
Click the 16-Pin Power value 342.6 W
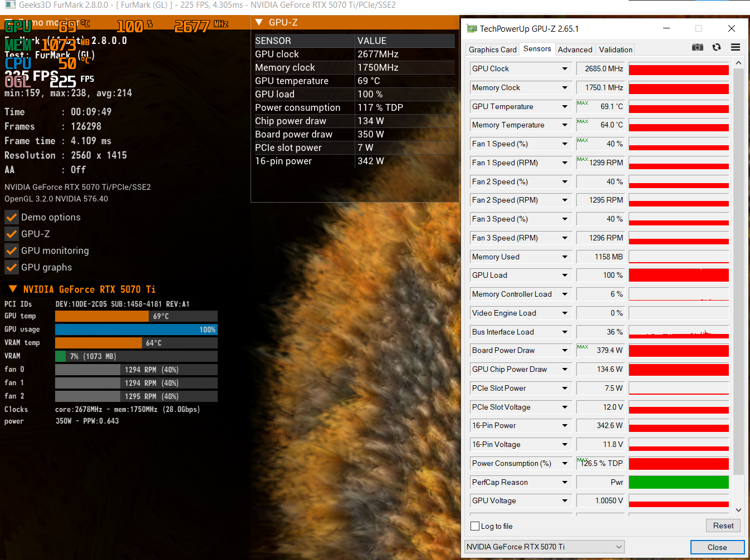pos(601,425)
